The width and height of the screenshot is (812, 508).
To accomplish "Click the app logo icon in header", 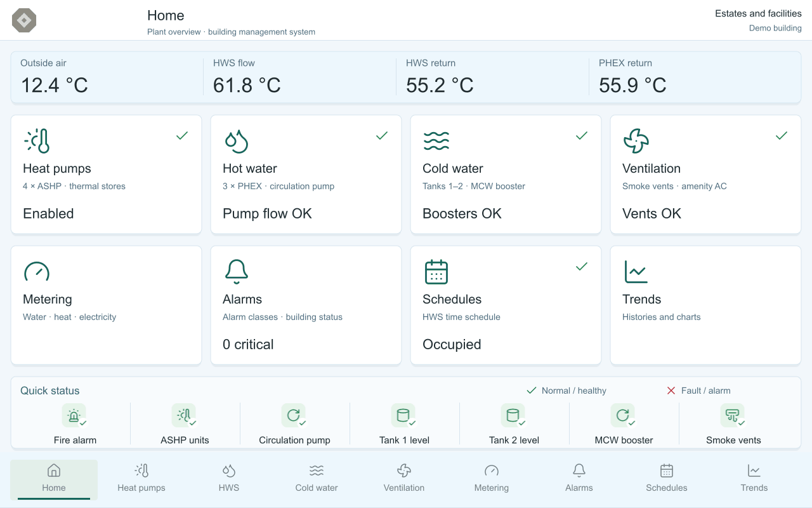I will [24, 20].
